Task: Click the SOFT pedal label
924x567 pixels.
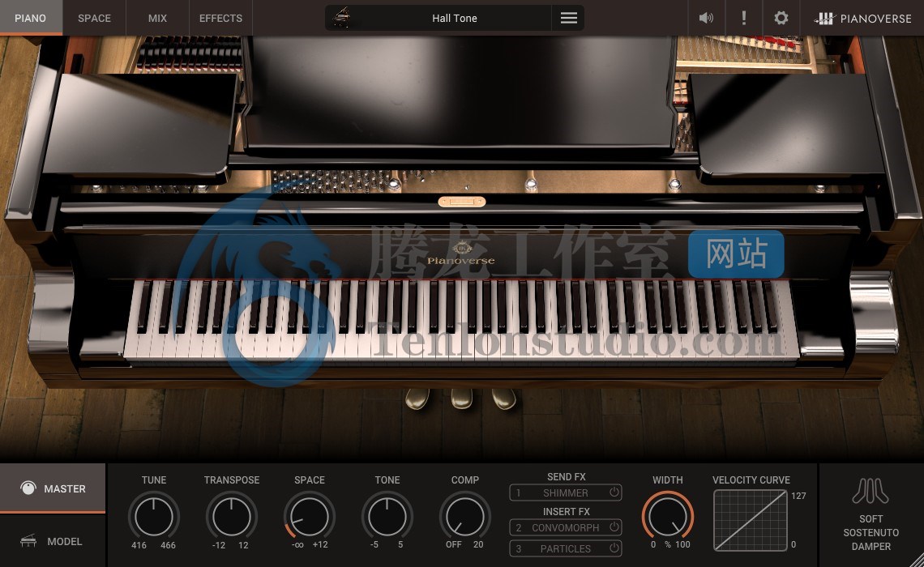Action: 871,518
